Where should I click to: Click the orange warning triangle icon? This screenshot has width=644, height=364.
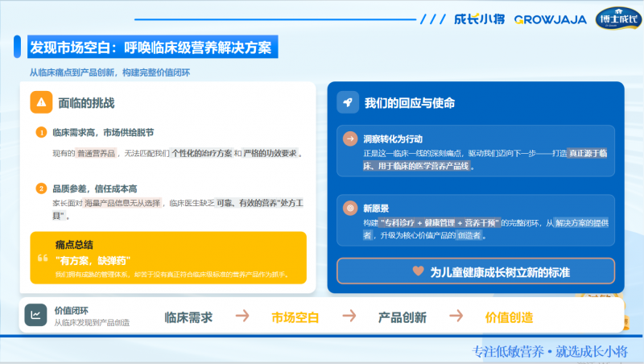click(41, 103)
